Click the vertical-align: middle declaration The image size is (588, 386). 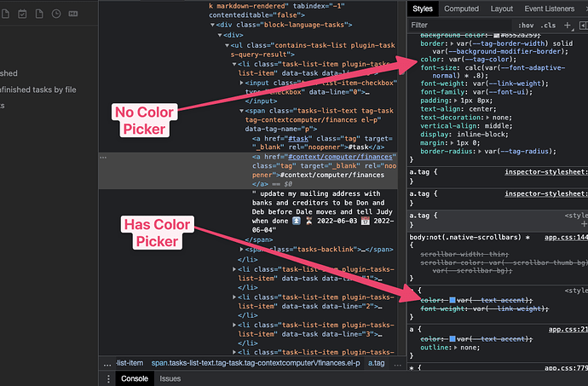tap(466, 126)
